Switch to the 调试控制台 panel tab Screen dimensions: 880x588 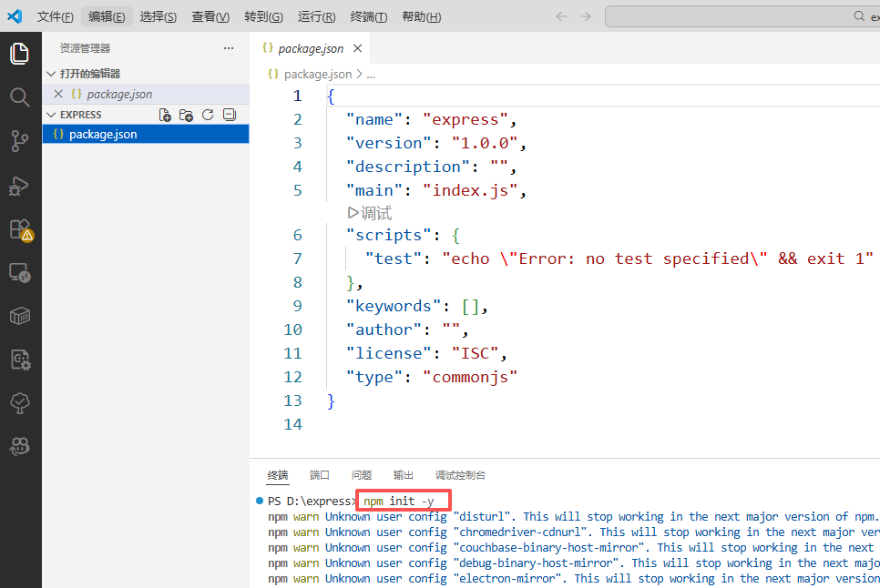point(460,475)
